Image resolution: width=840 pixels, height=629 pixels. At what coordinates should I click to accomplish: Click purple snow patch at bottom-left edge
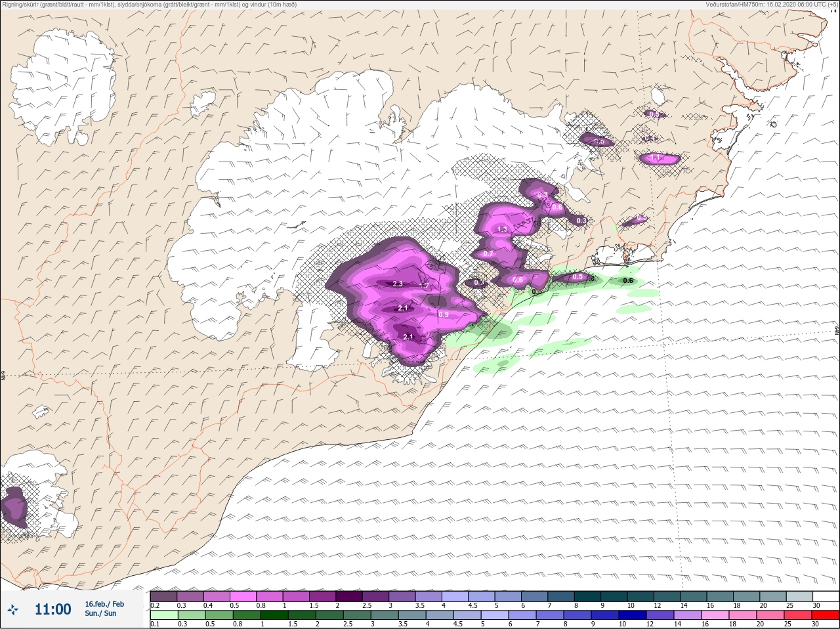[13, 507]
